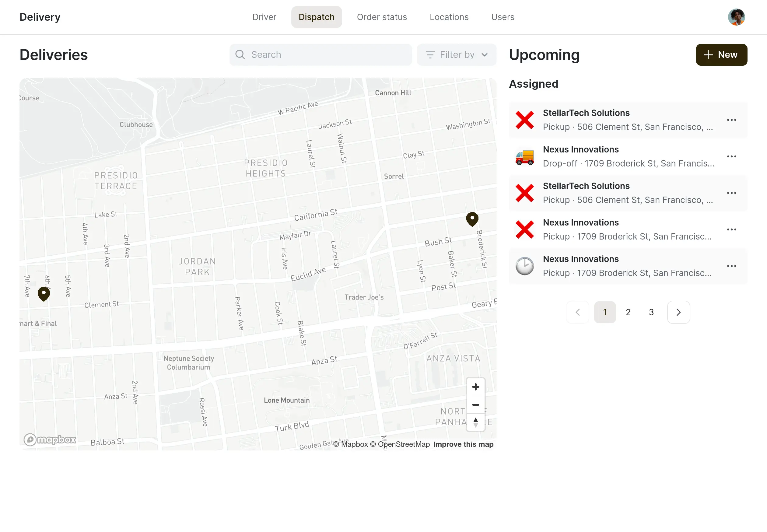
Task: Click the clock icon on last Nexus pickup
Action: click(x=524, y=266)
